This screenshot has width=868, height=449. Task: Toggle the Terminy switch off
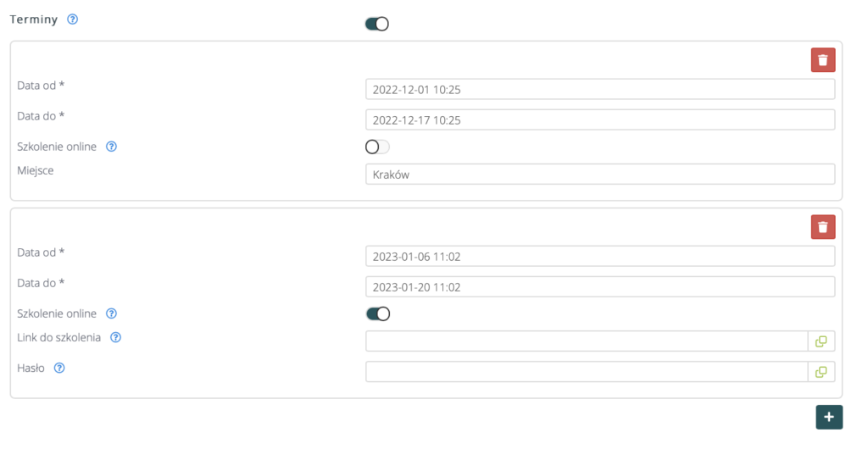pos(377,24)
